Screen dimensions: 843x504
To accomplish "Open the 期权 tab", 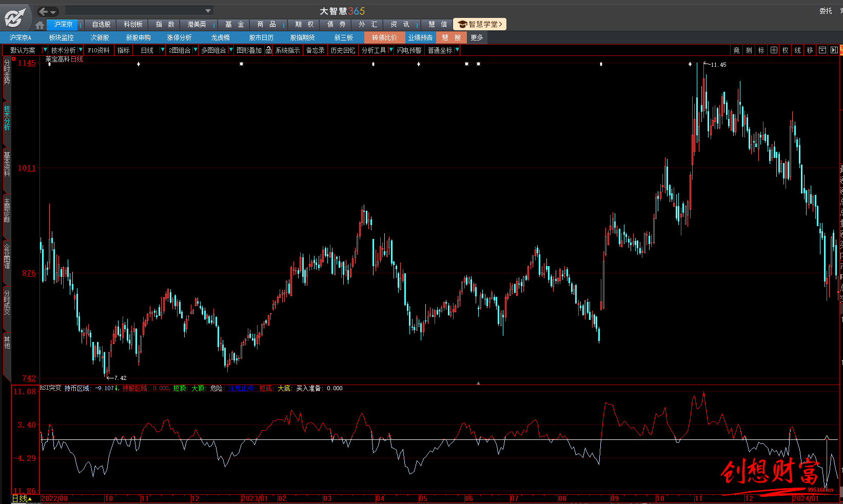I will click(x=304, y=25).
